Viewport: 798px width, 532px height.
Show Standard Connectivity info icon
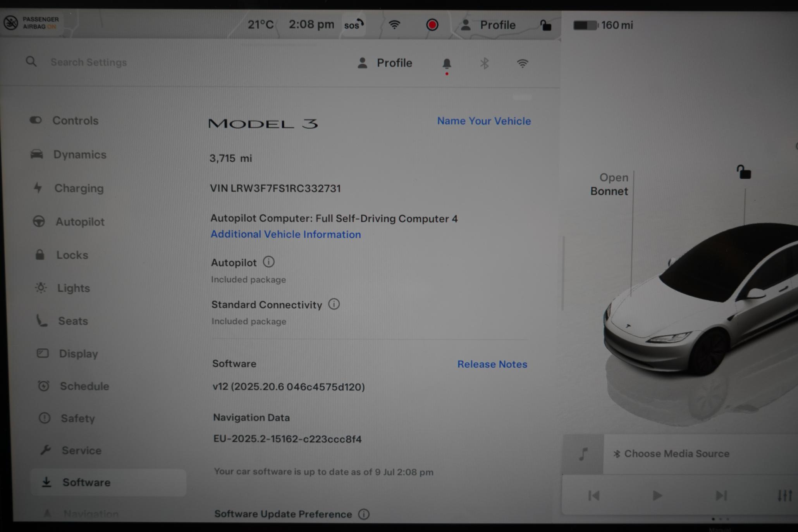click(x=334, y=304)
